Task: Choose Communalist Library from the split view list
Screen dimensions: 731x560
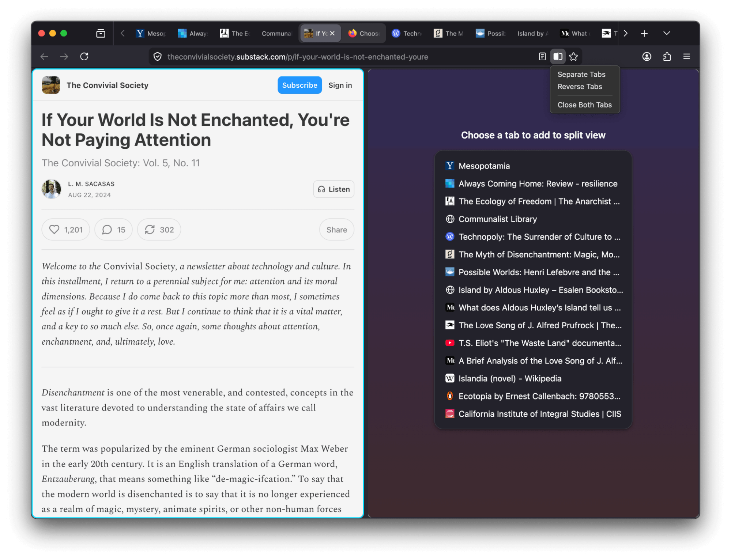Action: [x=497, y=219]
